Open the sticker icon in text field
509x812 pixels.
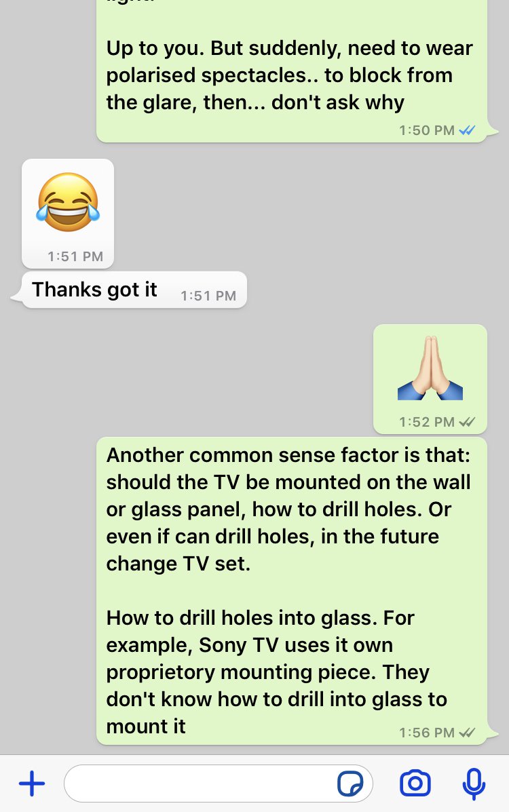pos(350,784)
